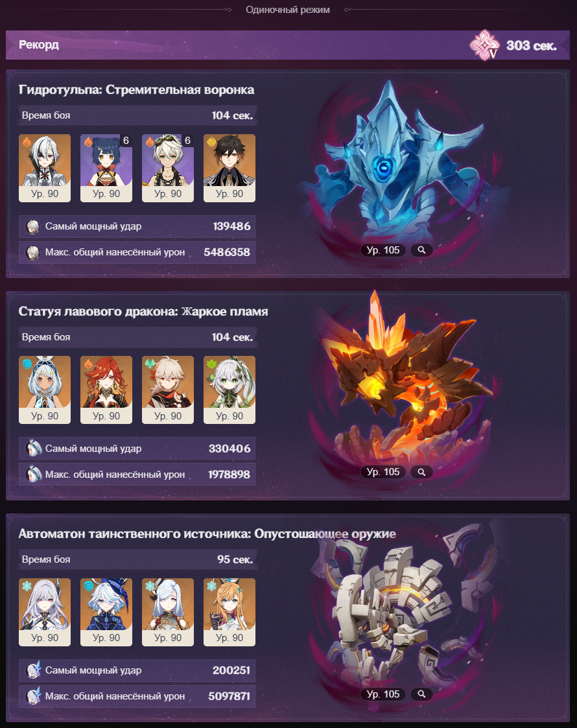The image size is (577, 728).
Task: Click character avatar next to 200251 strongest hit
Action: tap(33, 670)
